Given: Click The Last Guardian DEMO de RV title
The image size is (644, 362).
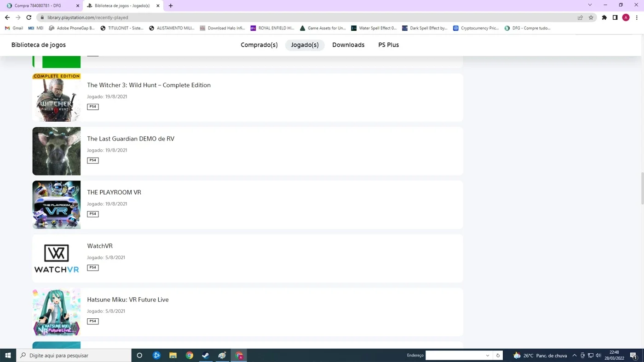Looking at the screenshot, I should click(x=131, y=139).
